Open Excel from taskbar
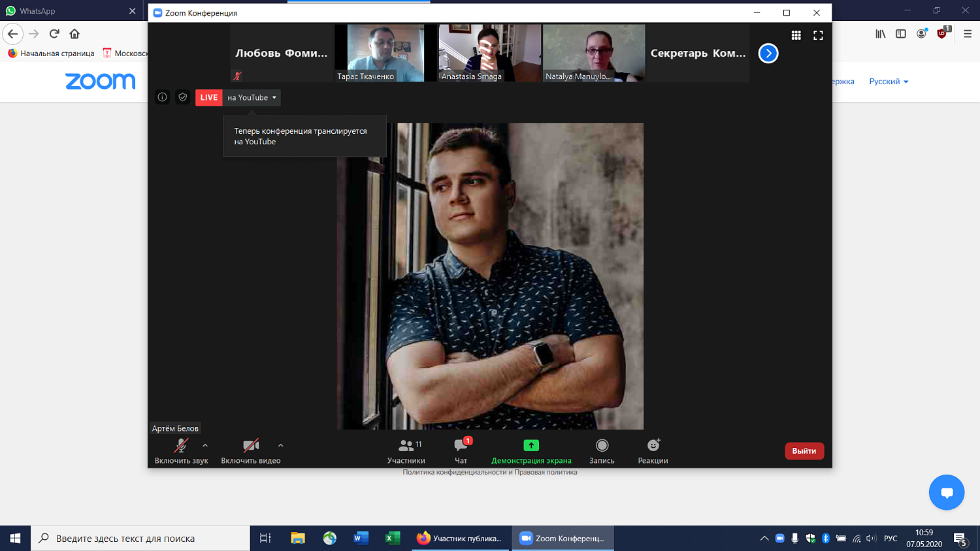 click(392, 539)
